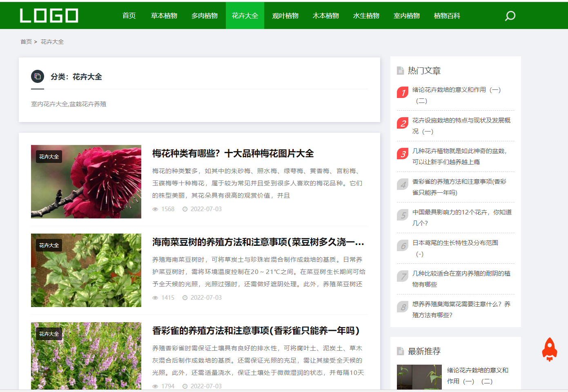Click the red plum blossom thumbnail
Image resolution: width=568 pixels, height=392 pixels.
pos(86,182)
